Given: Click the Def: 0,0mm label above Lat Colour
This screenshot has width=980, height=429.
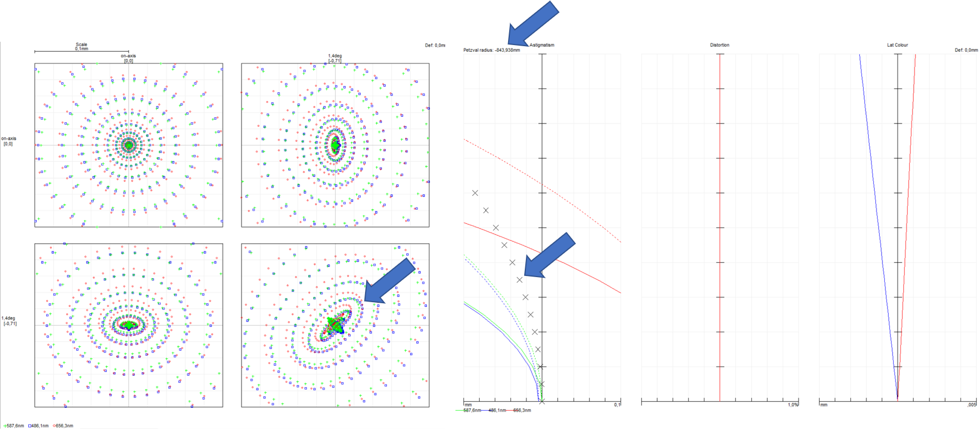Looking at the screenshot, I should 966,50.
